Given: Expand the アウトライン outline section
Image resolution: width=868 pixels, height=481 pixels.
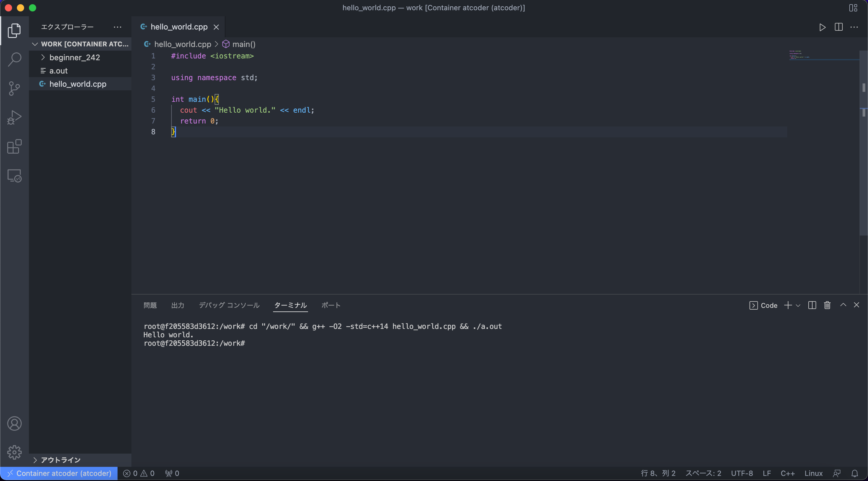Looking at the screenshot, I should pos(61,460).
